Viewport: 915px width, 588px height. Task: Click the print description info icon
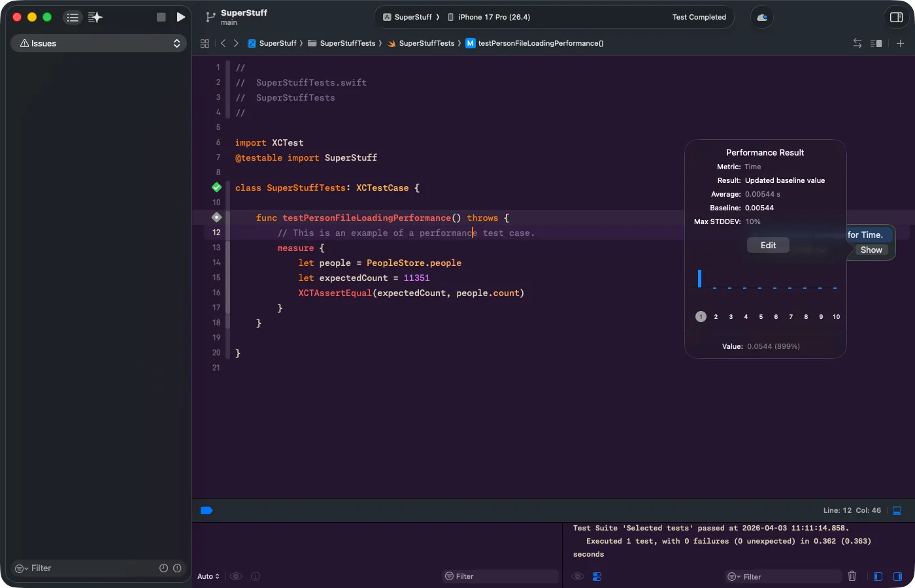click(x=256, y=576)
